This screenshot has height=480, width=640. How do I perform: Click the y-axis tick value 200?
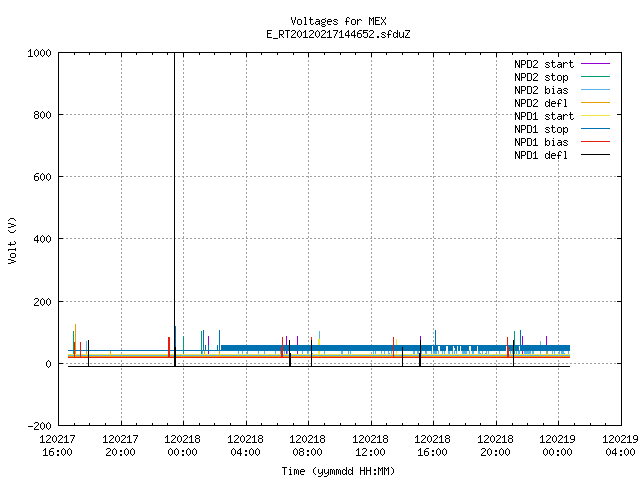point(42,302)
